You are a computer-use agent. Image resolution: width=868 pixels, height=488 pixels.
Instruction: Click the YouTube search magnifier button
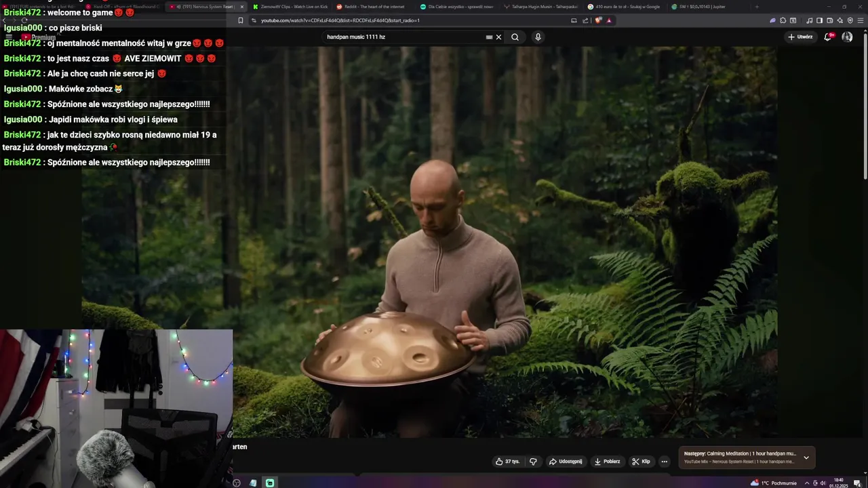(x=515, y=37)
